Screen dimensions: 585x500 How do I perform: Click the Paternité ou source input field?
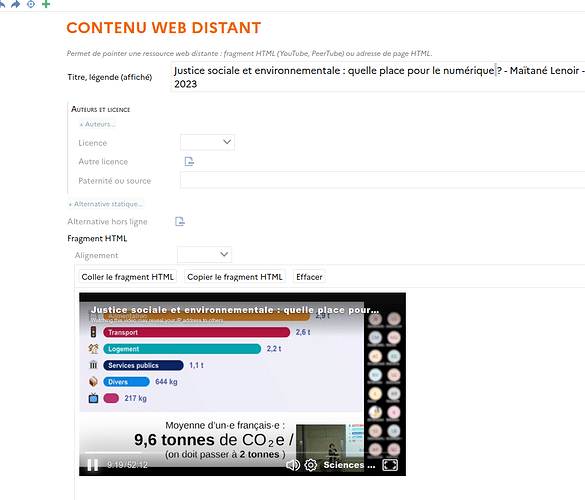382,180
